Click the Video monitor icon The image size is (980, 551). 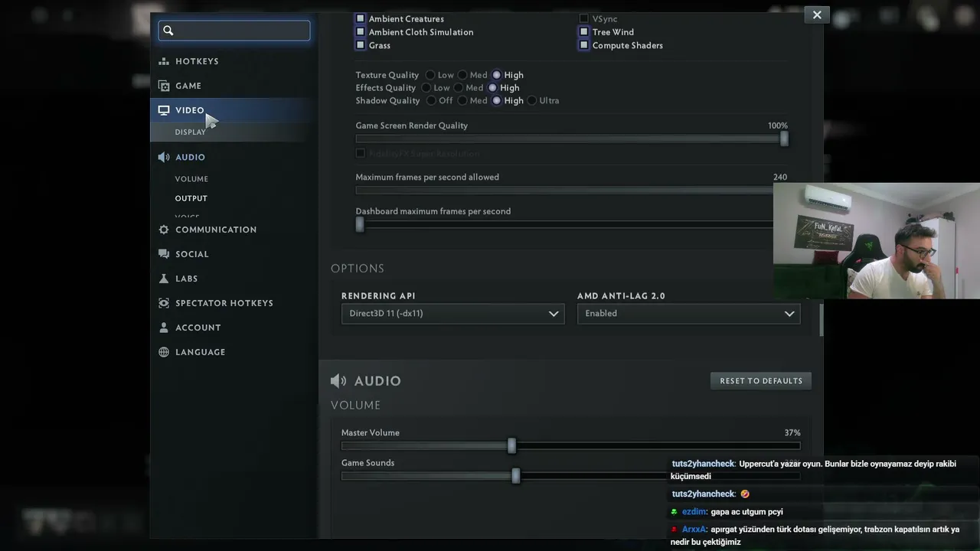[x=164, y=110]
